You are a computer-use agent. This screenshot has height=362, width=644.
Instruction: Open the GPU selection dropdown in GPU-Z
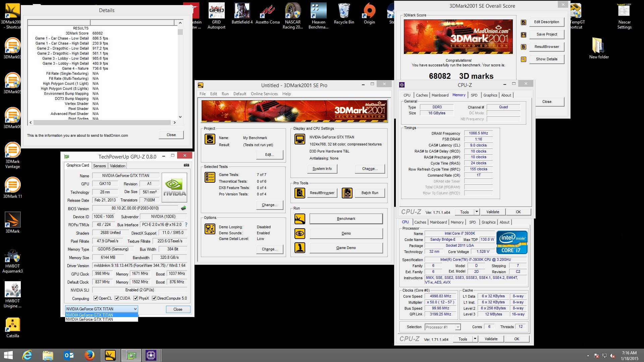pos(101,309)
